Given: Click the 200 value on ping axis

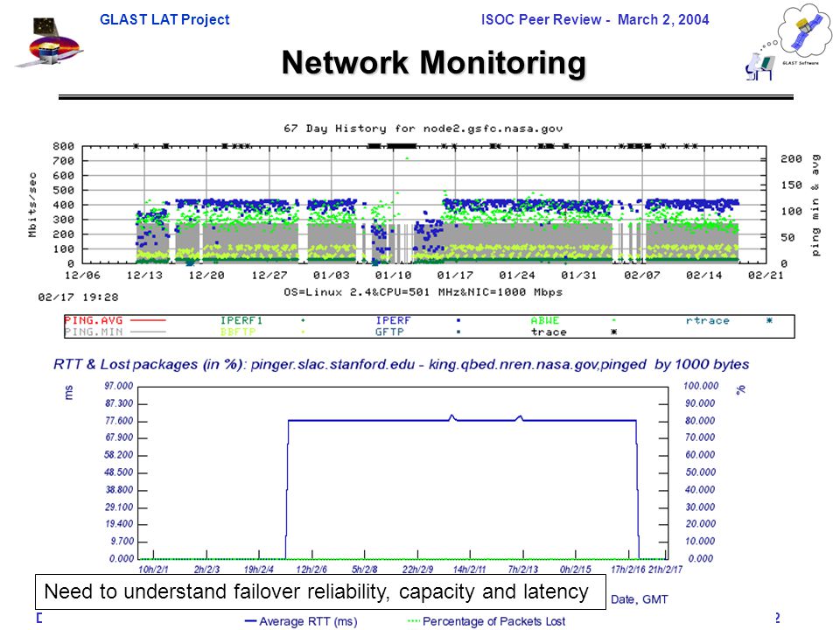Looking at the screenshot, I should pos(791,158).
